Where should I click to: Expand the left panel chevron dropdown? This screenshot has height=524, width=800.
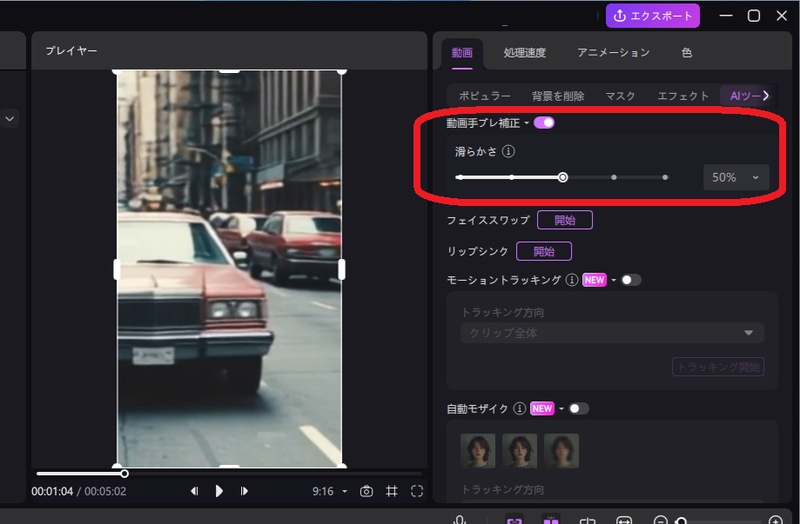coord(10,118)
